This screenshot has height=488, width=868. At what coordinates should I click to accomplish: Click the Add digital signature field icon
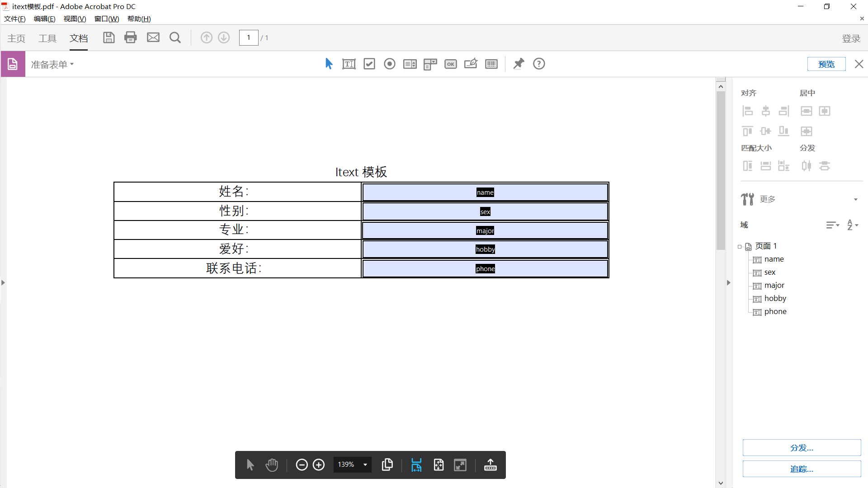pos(471,64)
